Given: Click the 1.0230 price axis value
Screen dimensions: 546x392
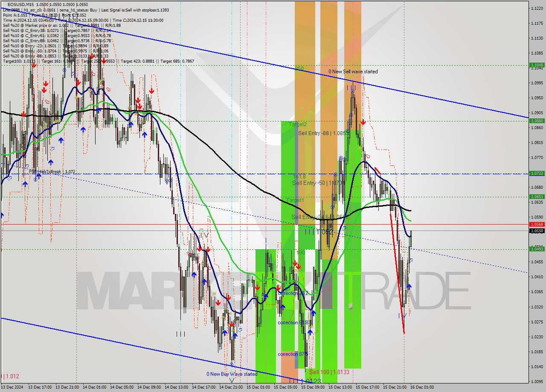Looking at the screenshot, I should coord(537,337).
